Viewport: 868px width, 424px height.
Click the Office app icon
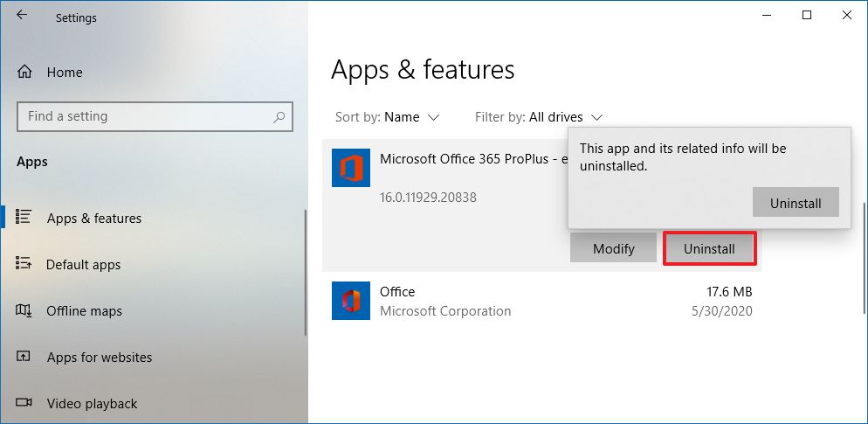pyautogui.click(x=351, y=301)
